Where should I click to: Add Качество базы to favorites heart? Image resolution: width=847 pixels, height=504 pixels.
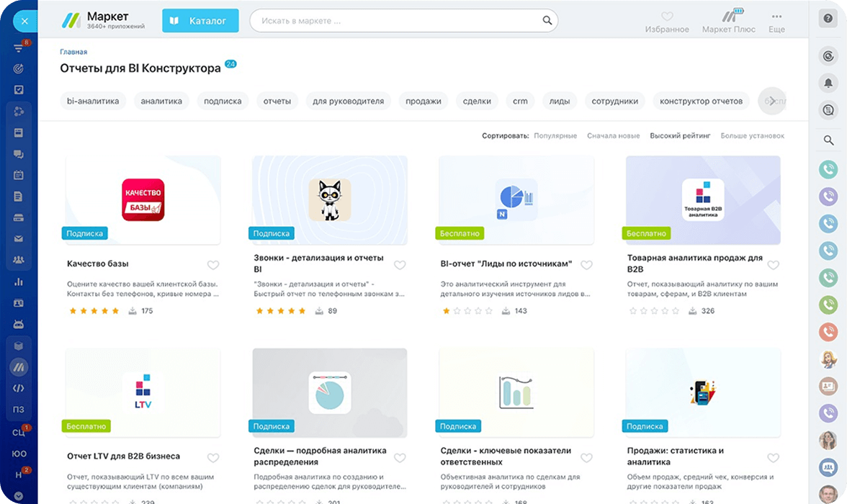[x=213, y=265]
